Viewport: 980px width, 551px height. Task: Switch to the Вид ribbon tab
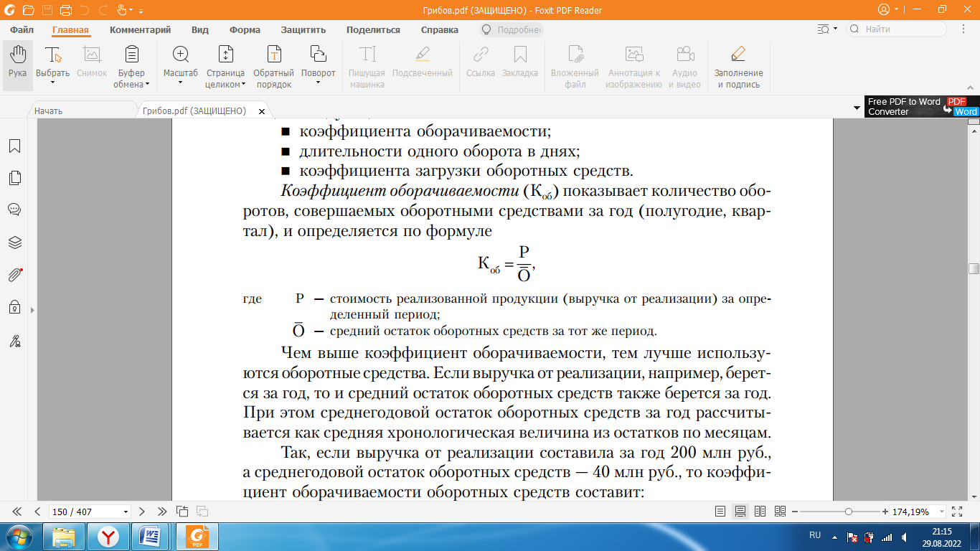click(200, 30)
